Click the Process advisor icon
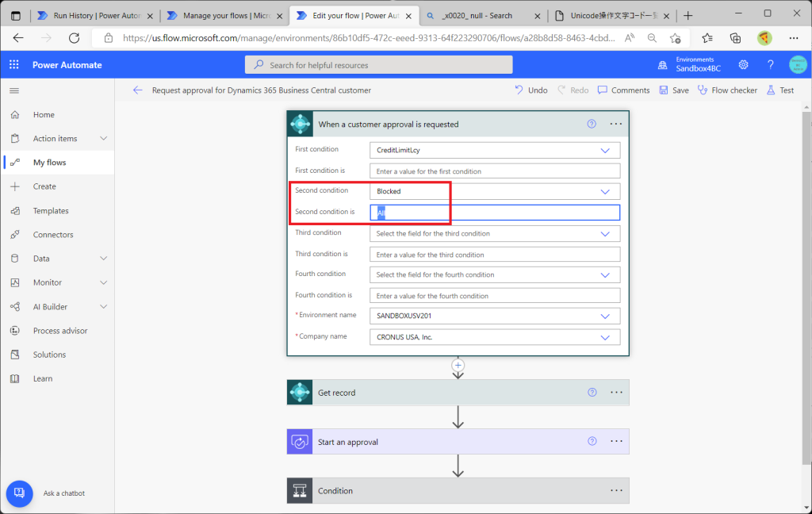Image resolution: width=812 pixels, height=514 pixels. pyautogui.click(x=15, y=331)
